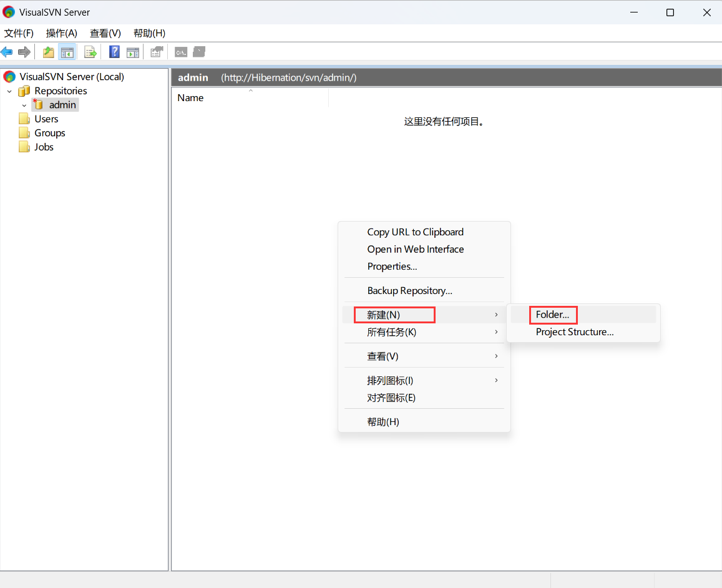
Task: Select 排列图标(I) in context menu
Action: 424,380
